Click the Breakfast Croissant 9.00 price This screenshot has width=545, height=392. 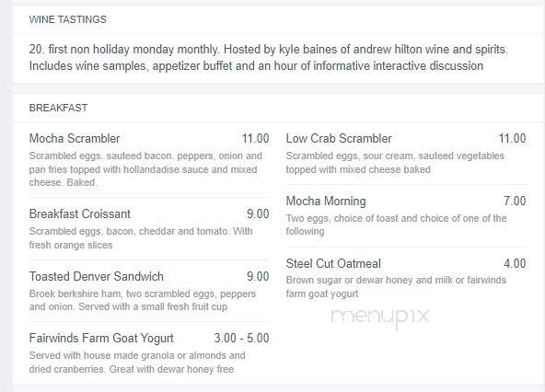click(258, 213)
